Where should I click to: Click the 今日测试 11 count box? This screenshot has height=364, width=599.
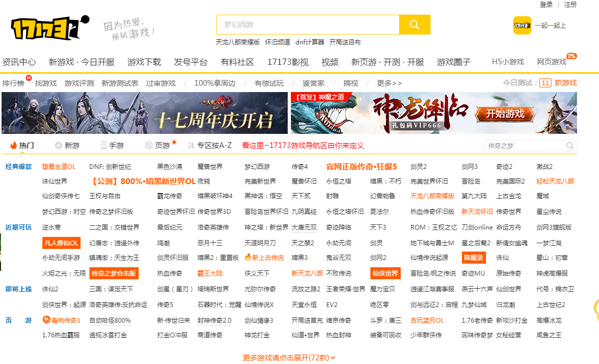point(545,83)
